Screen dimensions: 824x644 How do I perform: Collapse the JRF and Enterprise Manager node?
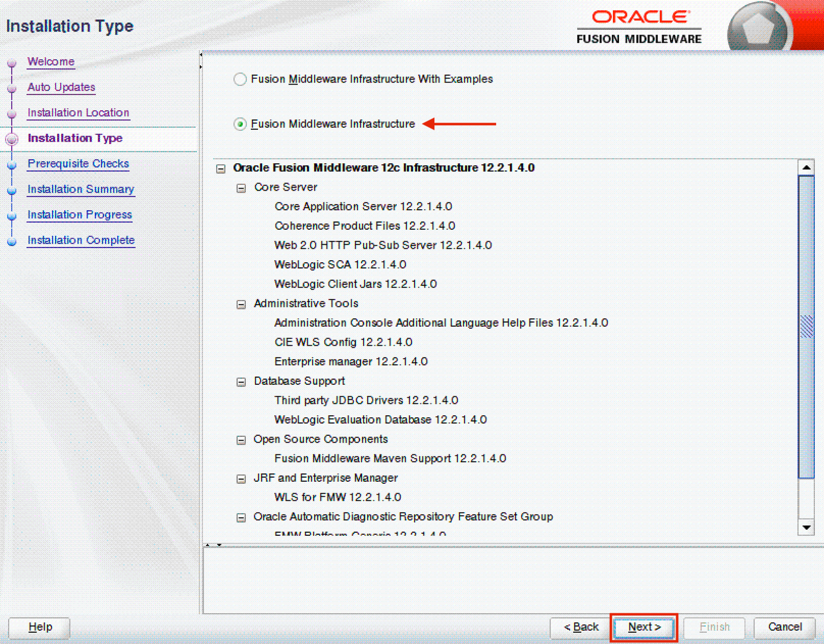pos(241,479)
